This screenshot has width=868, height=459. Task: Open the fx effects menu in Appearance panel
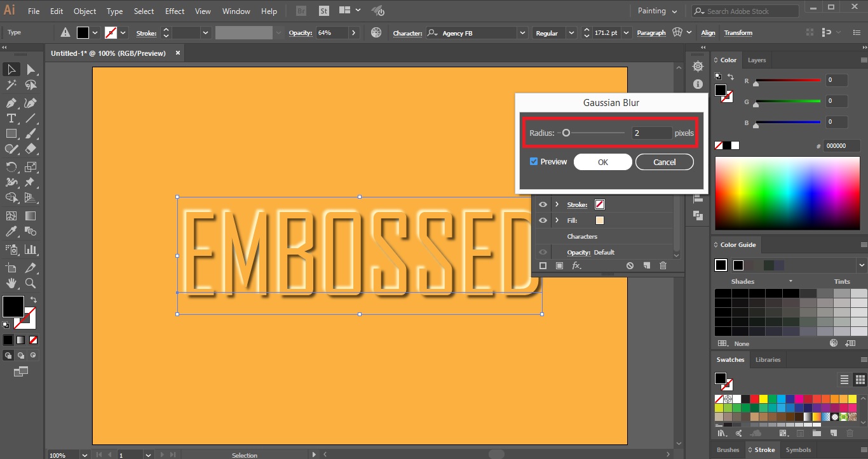[577, 265]
